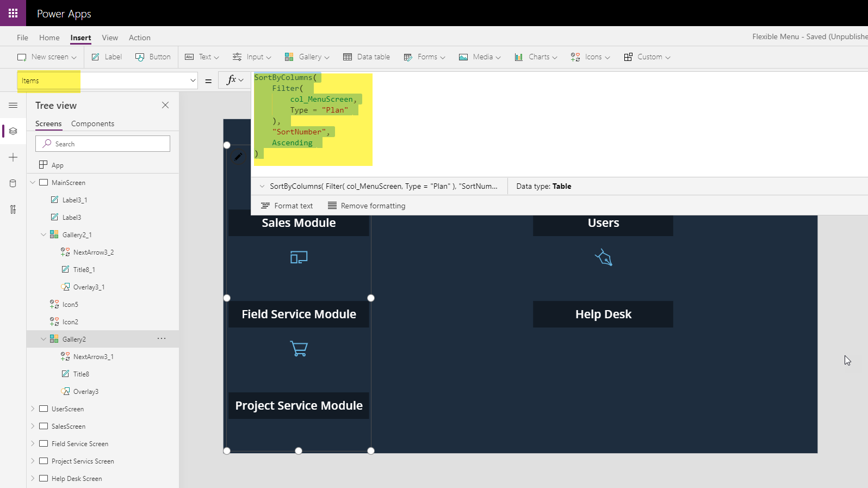Viewport: 868px width, 488px height.
Task: Close the Tree view panel
Action: point(165,105)
